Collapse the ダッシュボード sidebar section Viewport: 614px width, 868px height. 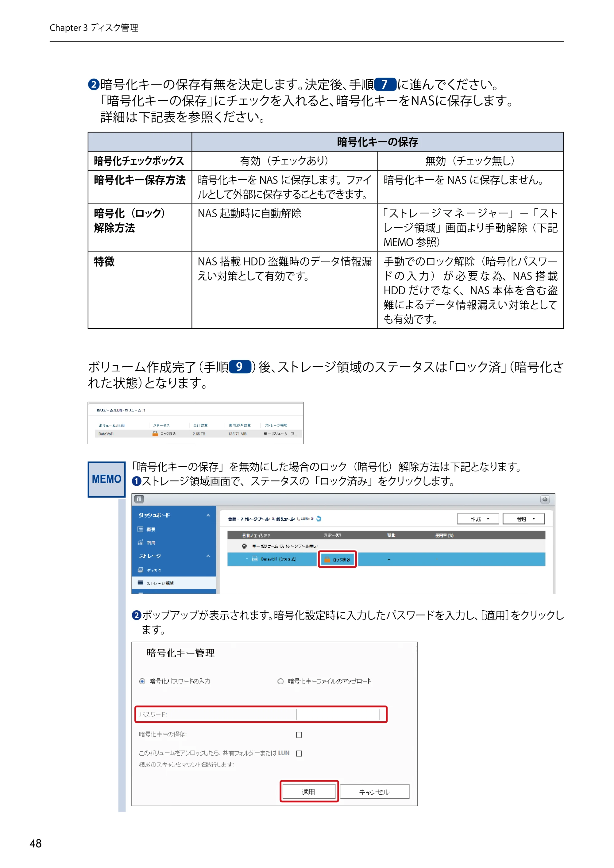[208, 515]
